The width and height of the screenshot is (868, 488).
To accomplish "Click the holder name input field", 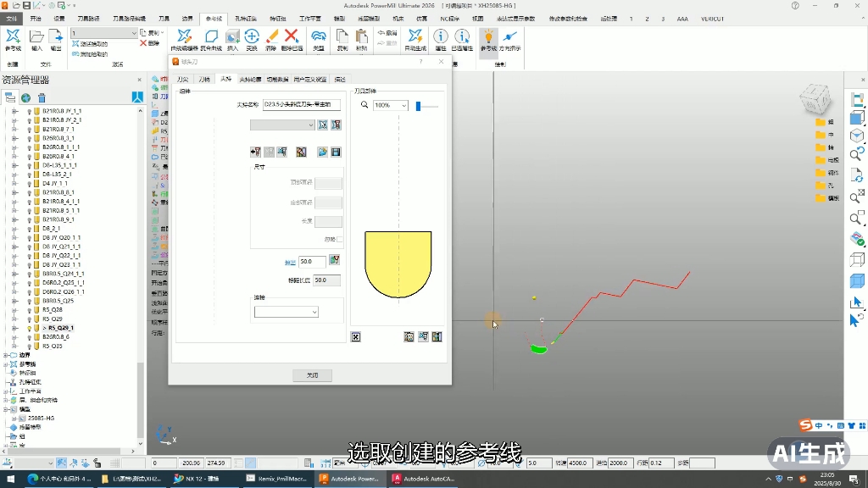I will (302, 104).
